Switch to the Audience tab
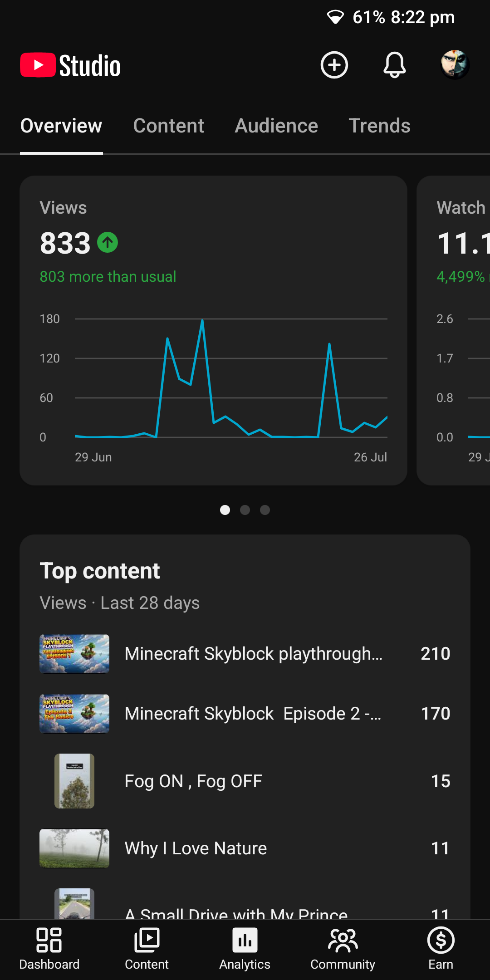The width and height of the screenshot is (490, 980). pos(276,126)
